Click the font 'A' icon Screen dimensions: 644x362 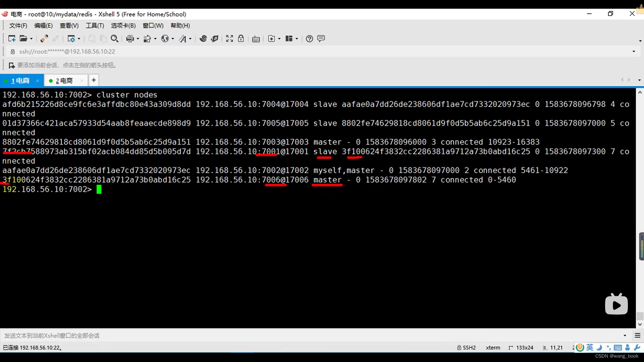tap(182, 39)
